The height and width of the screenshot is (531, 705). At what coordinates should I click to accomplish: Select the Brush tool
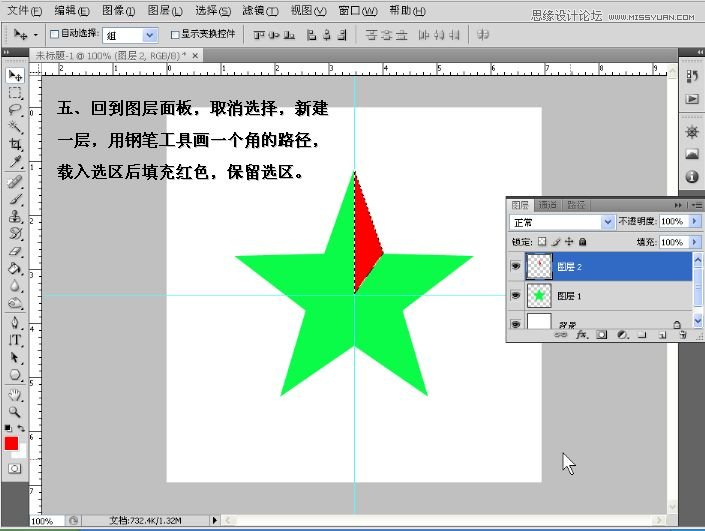[x=15, y=199]
